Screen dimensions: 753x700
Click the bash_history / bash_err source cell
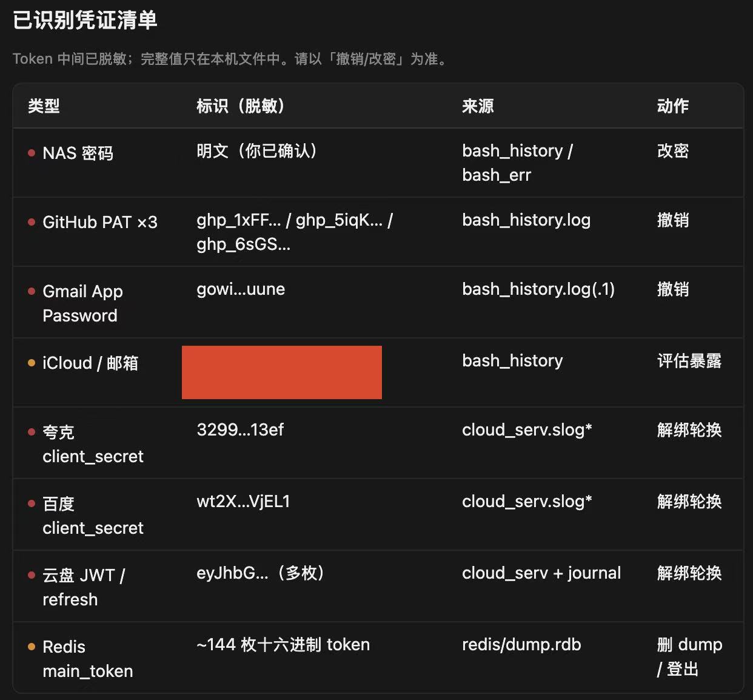[x=517, y=163]
